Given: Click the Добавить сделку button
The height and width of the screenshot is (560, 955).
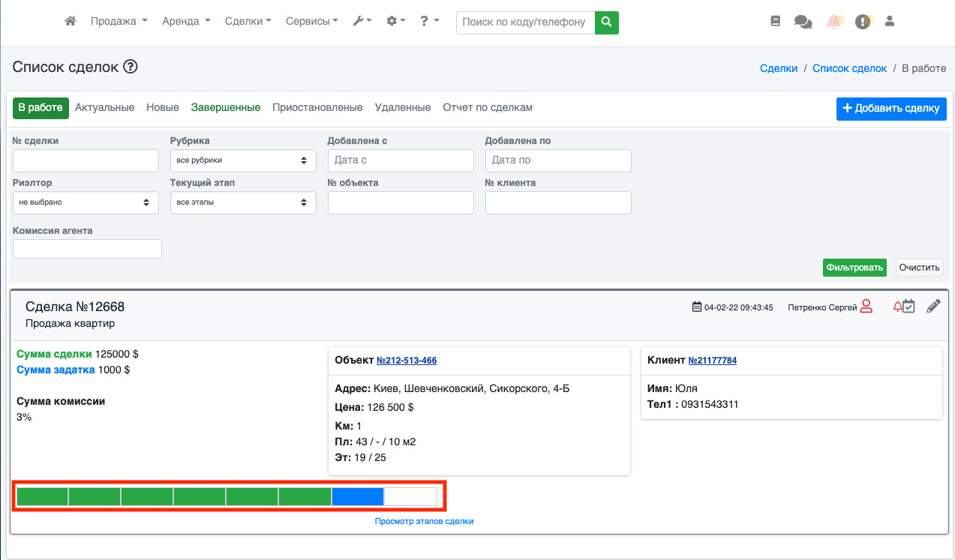Looking at the screenshot, I should pos(891,109).
